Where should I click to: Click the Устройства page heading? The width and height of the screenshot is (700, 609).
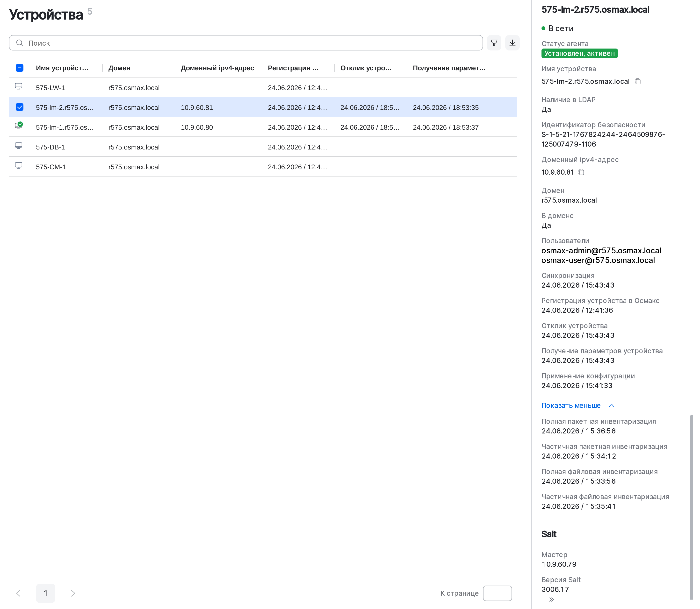click(x=46, y=15)
